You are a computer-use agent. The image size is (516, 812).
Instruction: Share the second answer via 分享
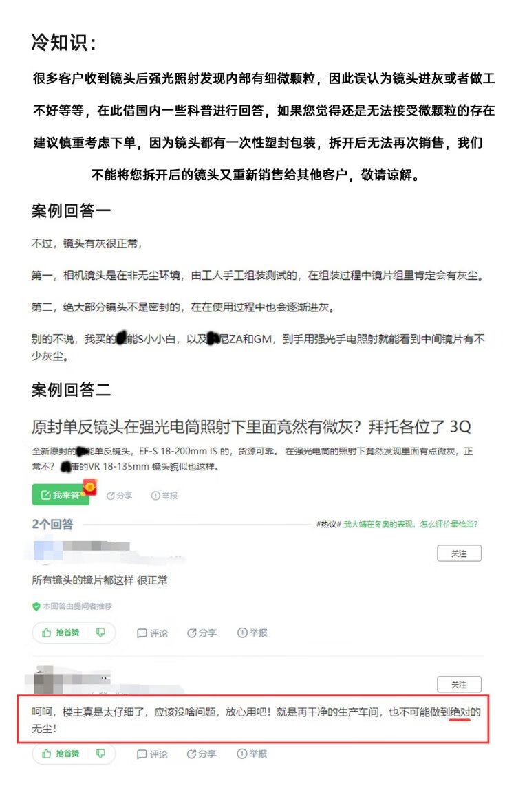[202, 754]
